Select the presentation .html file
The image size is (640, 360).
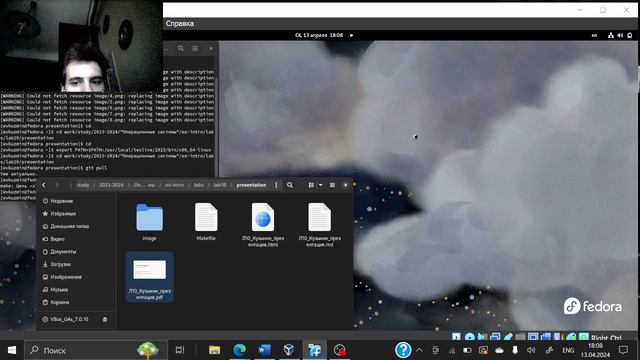(263, 225)
